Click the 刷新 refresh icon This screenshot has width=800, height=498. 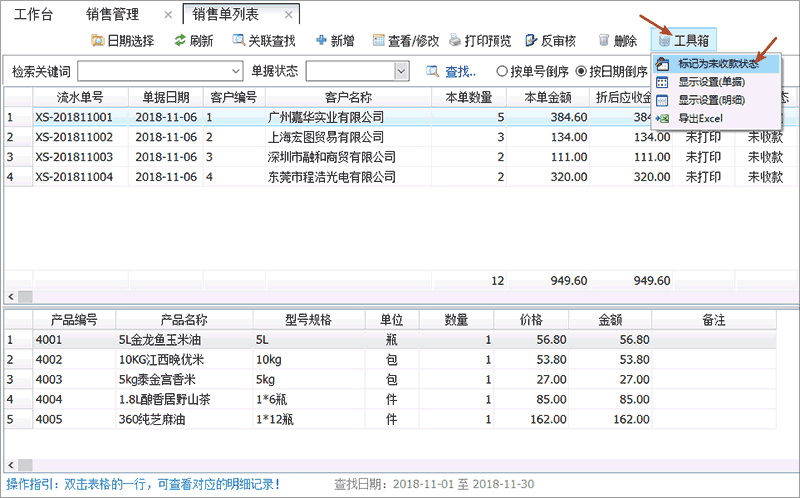pyautogui.click(x=180, y=41)
